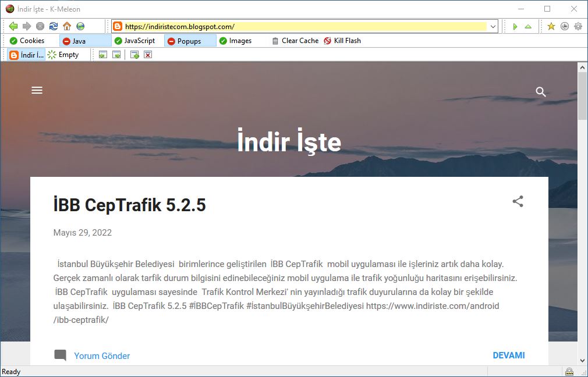Click the comment bubble icon beside Yorum Gönder
Viewport: 588px width, 377px height.
click(60, 355)
